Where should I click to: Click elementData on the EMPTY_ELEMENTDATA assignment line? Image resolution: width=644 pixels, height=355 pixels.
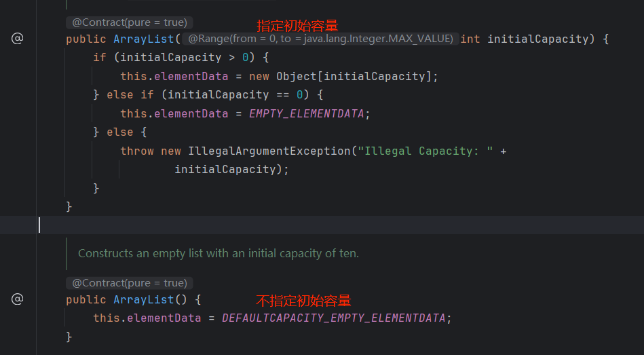coord(191,113)
